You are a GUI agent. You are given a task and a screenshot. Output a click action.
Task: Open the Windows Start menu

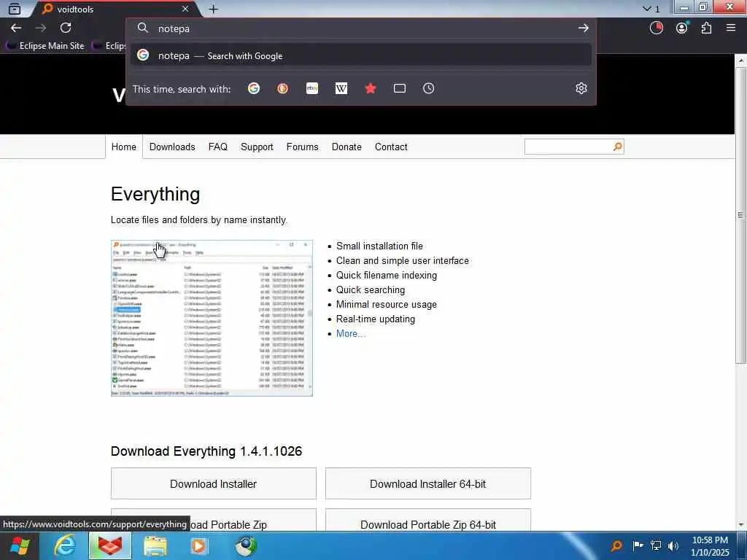coord(20,545)
